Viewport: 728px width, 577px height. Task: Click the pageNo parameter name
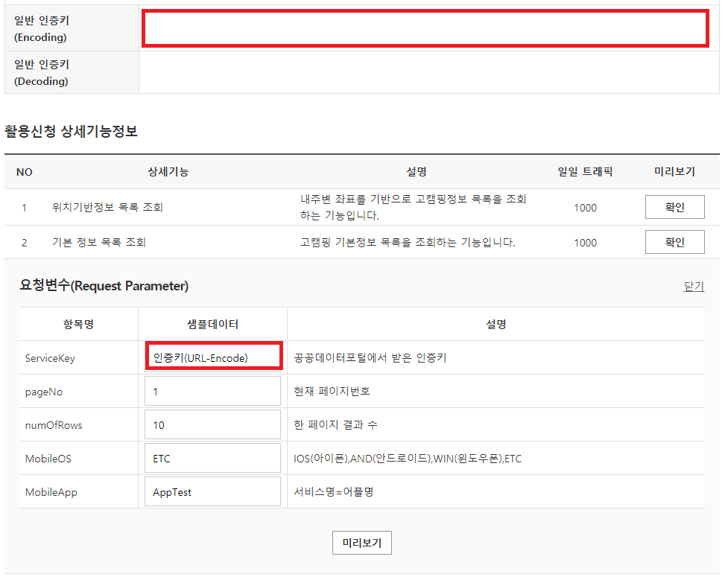(44, 392)
